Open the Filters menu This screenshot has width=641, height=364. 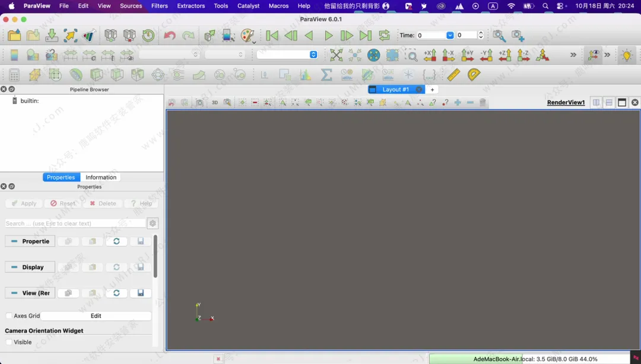(159, 6)
